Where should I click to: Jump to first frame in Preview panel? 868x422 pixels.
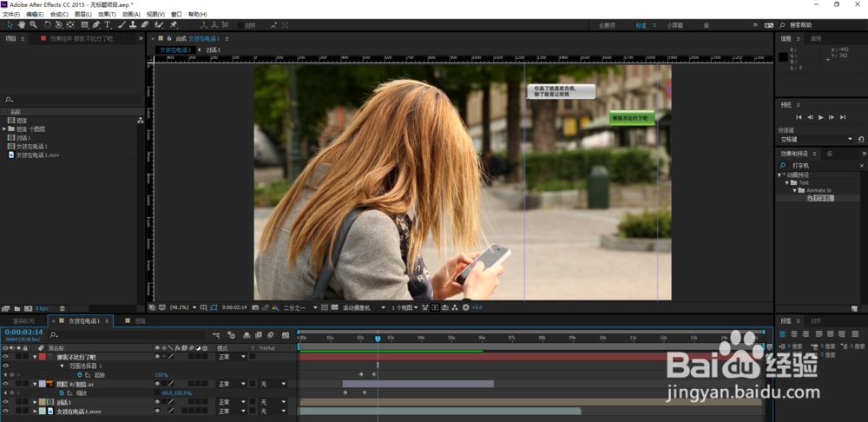799,117
